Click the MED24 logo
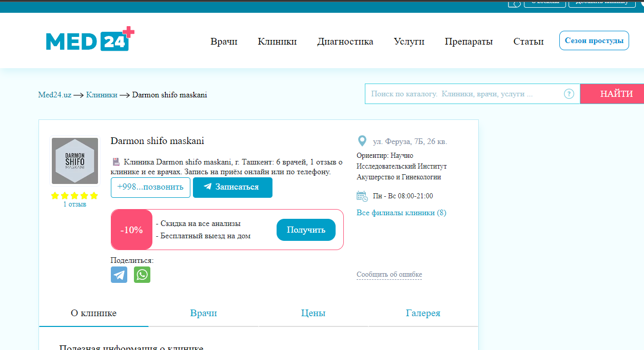This screenshot has width=644, height=350. [x=90, y=39]
